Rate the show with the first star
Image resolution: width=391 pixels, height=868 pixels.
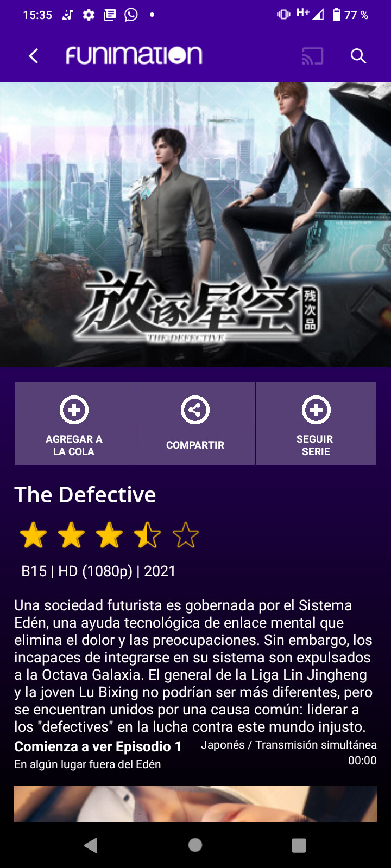click(x=33, y=535)
